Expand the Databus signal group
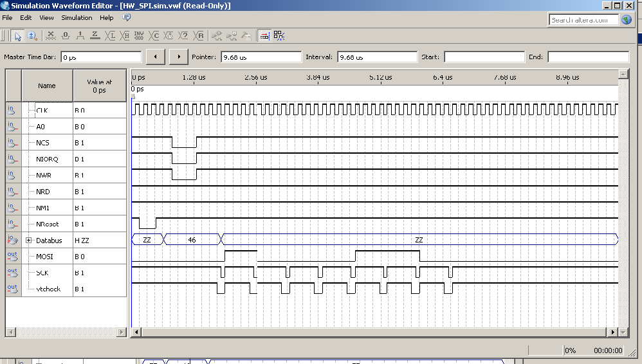642x364 pixels. point(29,241)
